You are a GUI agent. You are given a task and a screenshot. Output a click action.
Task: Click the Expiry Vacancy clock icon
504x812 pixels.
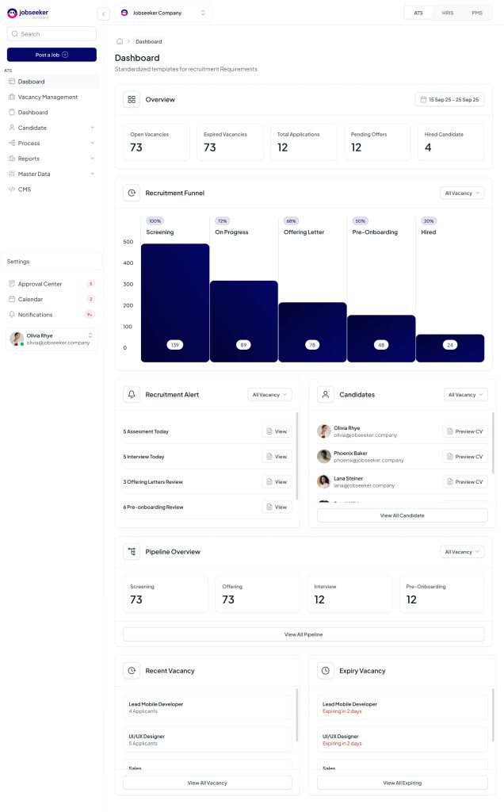(326, 671)
